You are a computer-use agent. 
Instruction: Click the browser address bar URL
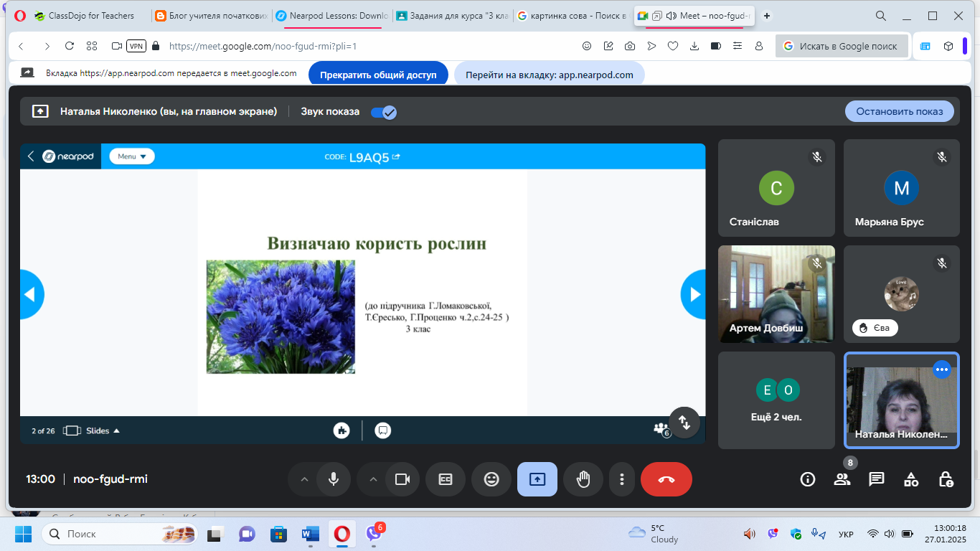263,46
